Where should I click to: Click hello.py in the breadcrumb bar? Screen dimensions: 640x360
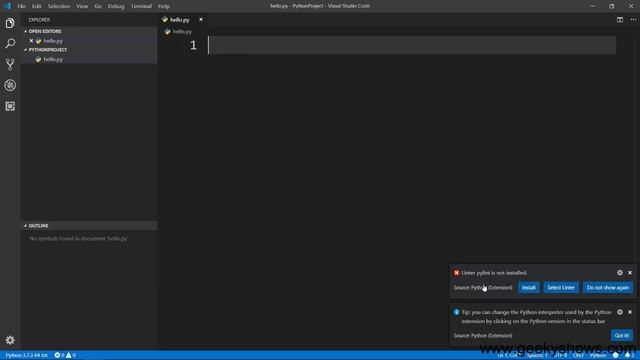click(182, 31)
